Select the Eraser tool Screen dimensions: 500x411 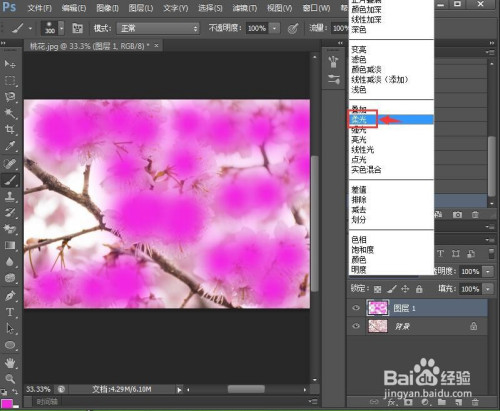pos(10,229)
